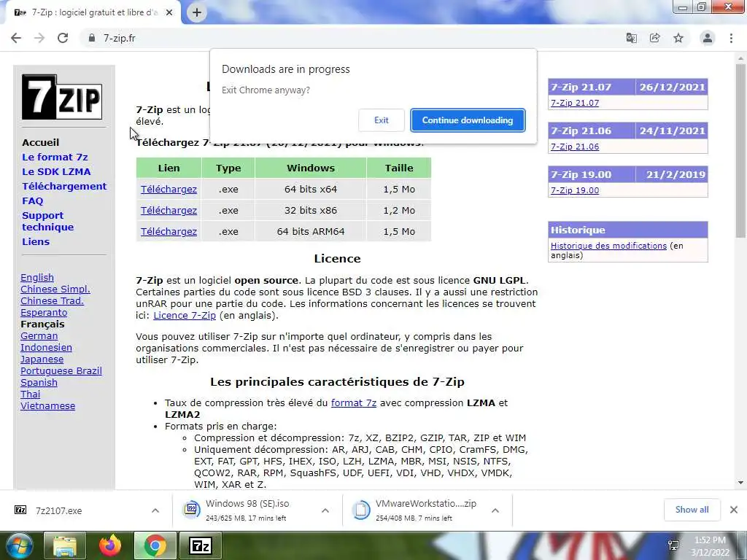Click Téléchargez for 32 bits x86
The image size is (747, 560).
point(169,210)
